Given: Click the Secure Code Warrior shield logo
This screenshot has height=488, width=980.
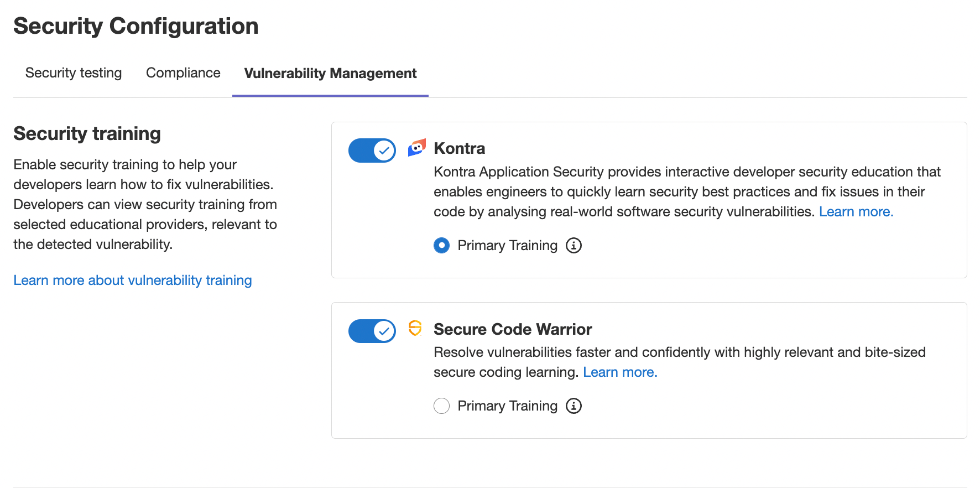Looking at the screenshot, I should [415, 328].
